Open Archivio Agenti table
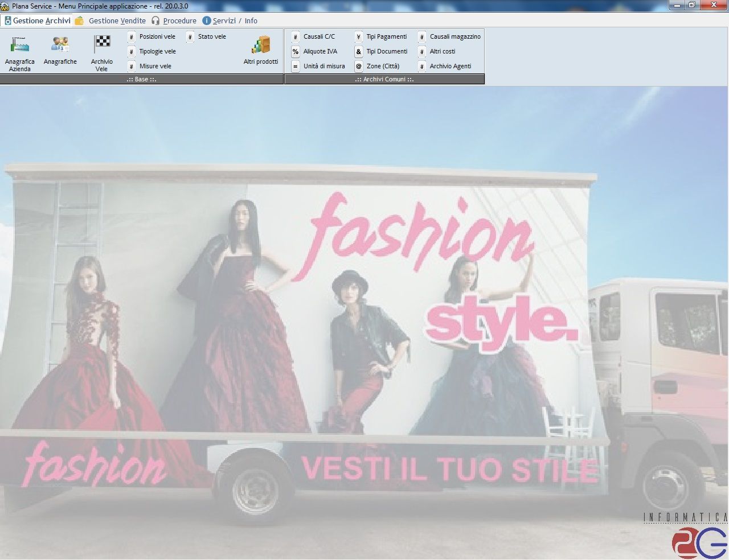Screen dimensions: 729x560 (450, 66)
